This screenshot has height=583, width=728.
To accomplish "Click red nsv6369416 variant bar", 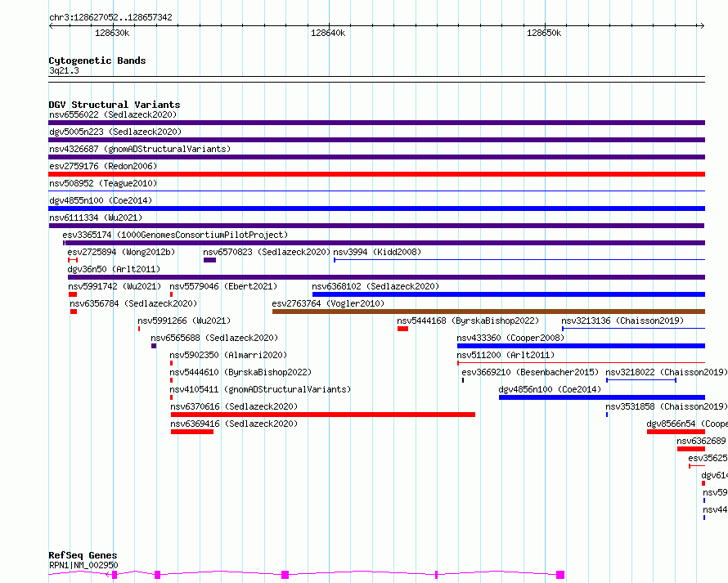I will 191,432.
